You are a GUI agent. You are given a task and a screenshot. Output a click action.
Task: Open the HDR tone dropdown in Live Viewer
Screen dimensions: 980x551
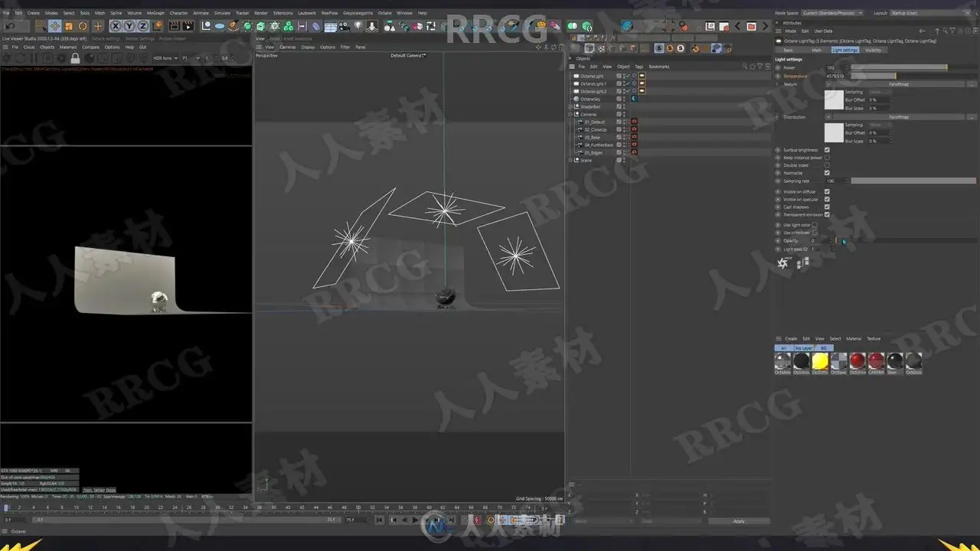coord(166,58)
